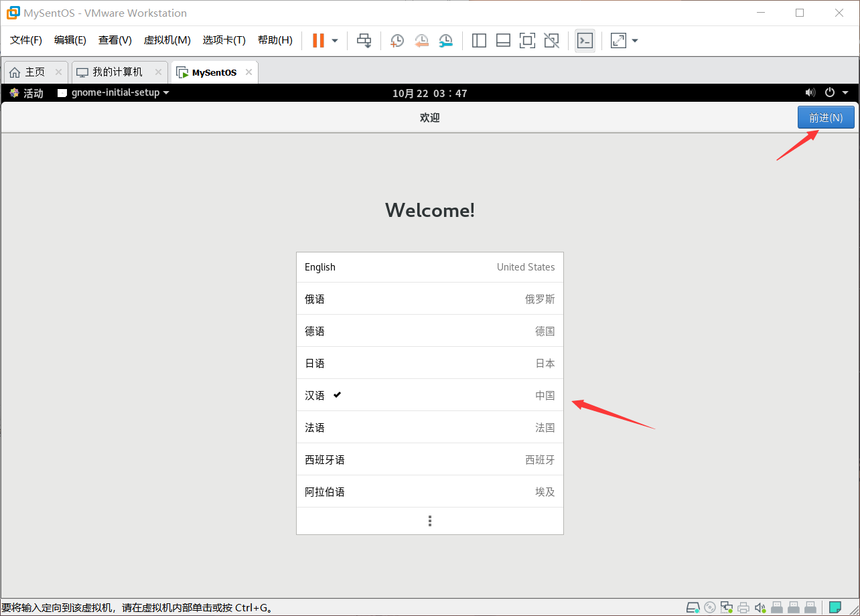Revert to the previous snapshot
This screenshot has height=616, width=860.
[x=421, y=41]
